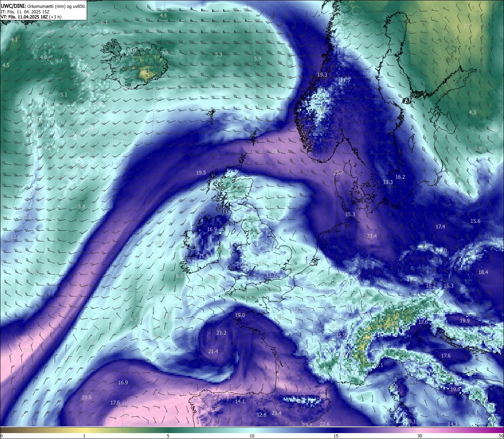Click the 4.3 value label
The height and width of the screenshot is (439, 504).
click(472, 112)
